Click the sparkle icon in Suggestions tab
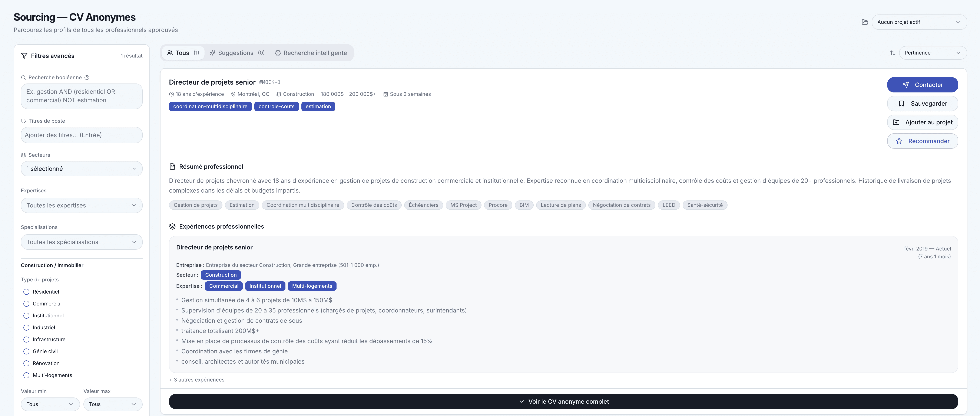 coord(213,53)
